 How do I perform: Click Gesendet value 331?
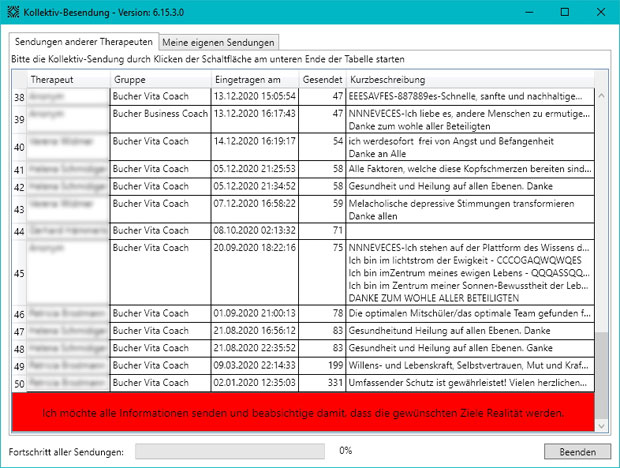[x=322, y=383]
